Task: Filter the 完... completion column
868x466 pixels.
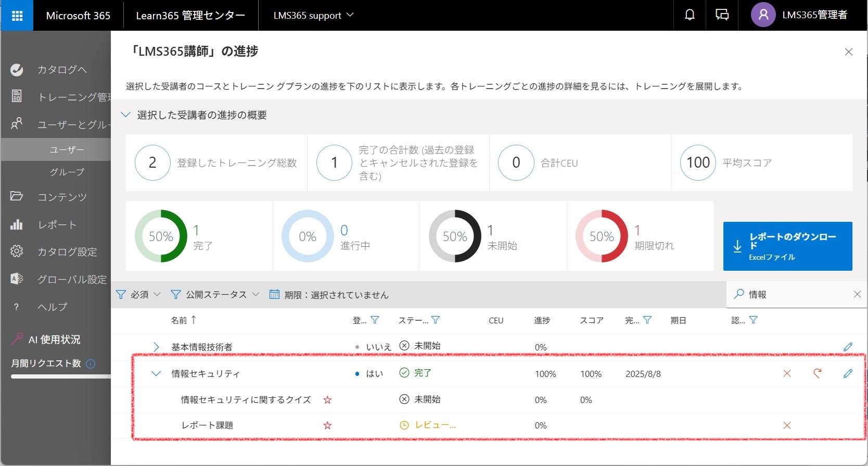Action: tap(647, 320)
